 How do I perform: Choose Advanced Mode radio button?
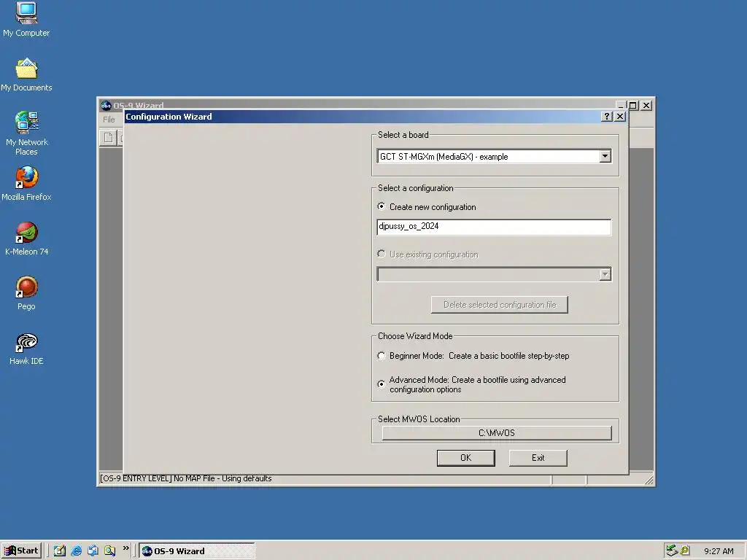[381, 384]
